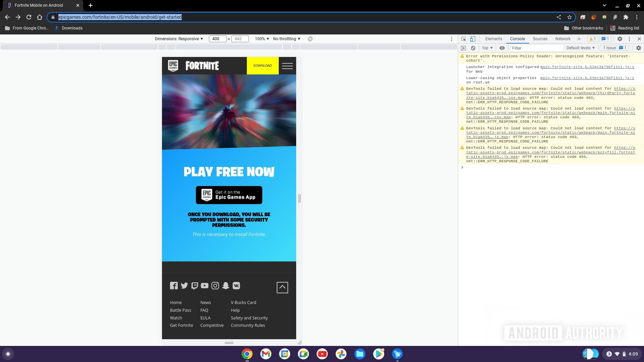
Task: Clear the console log
Action: pos(473,48)
